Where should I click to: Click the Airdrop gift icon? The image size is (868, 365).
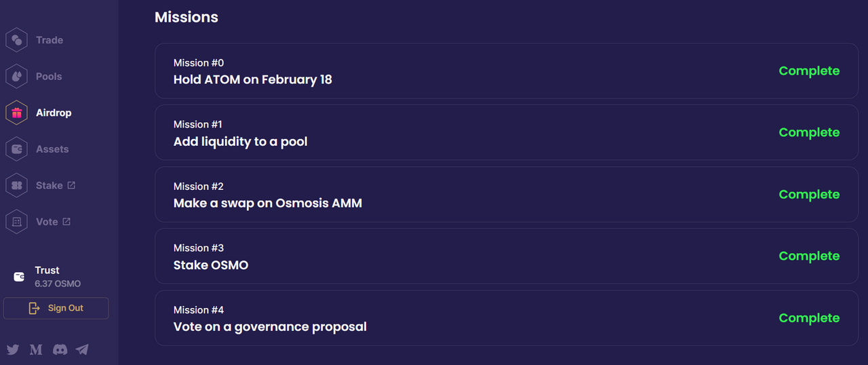(x=16, y=113)
